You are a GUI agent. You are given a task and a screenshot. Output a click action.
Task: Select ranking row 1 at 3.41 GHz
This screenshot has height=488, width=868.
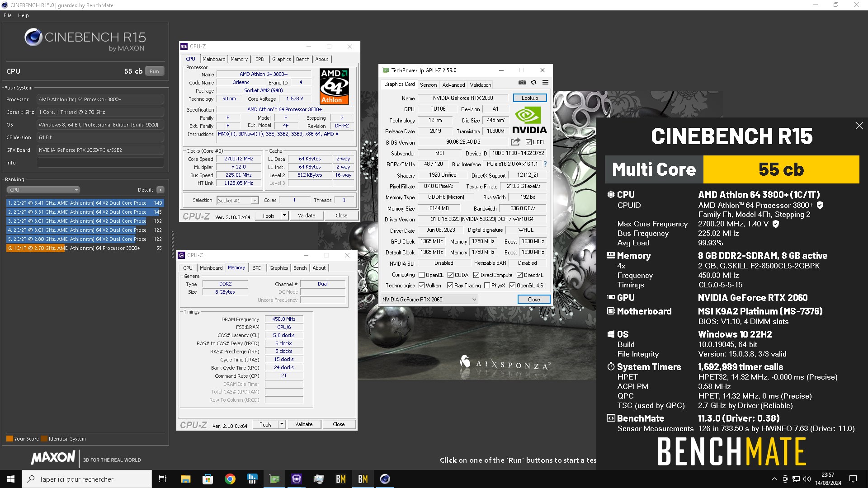tap(85, 203)
